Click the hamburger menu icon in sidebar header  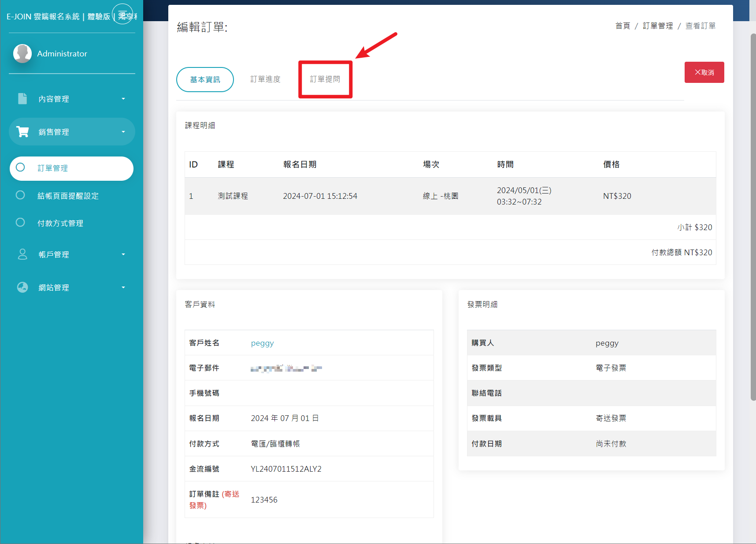(x=122, y=14)
